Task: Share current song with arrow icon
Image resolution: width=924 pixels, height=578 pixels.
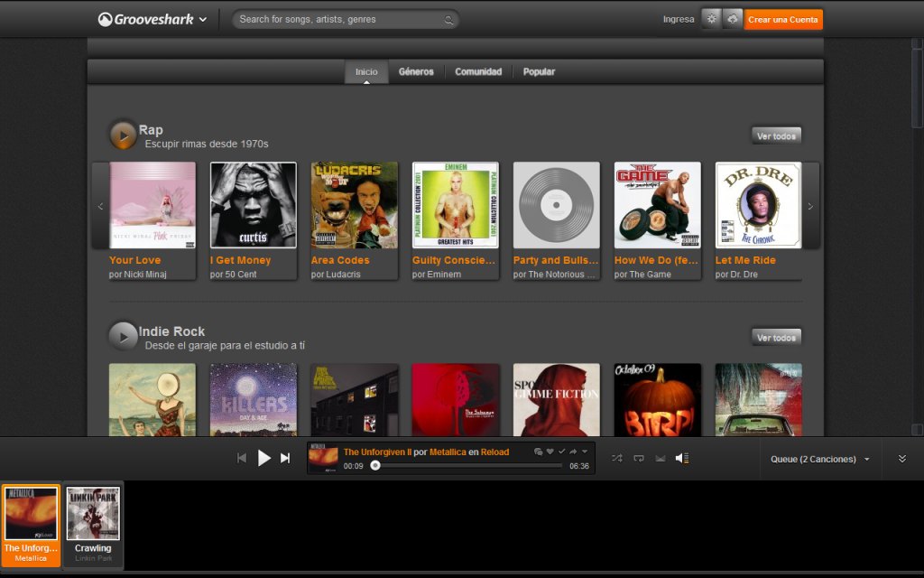Action: [573, 452]
